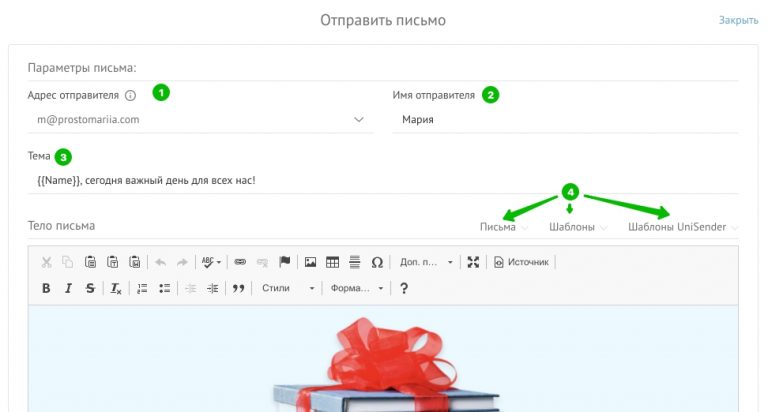This screenshot has height=412, width=768.
Task: Open the Стили styles dropdown
Action: (x=288, y=288)
